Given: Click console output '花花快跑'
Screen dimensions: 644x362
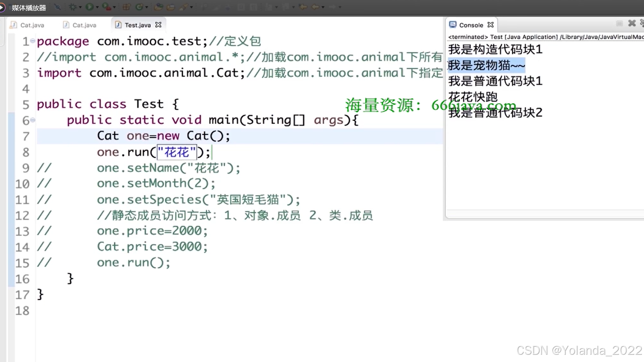Looking at the screenshot, I should click(x=473, y=97).
